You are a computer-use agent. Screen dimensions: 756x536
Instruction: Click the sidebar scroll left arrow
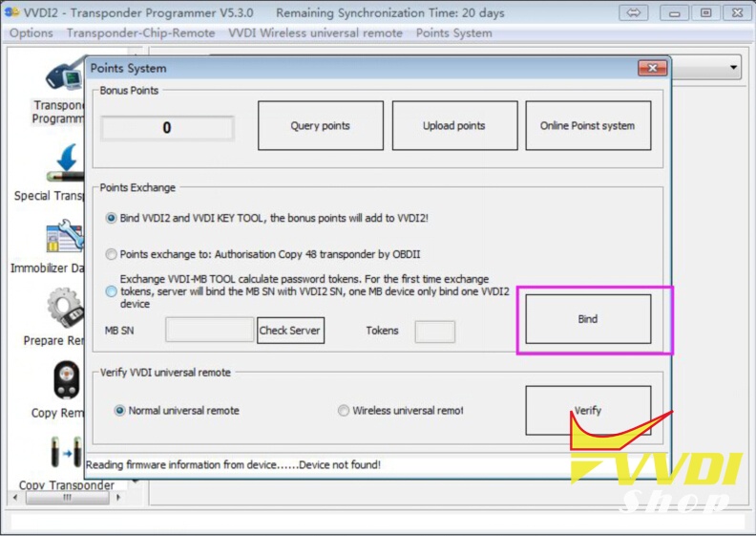point(15,497)
